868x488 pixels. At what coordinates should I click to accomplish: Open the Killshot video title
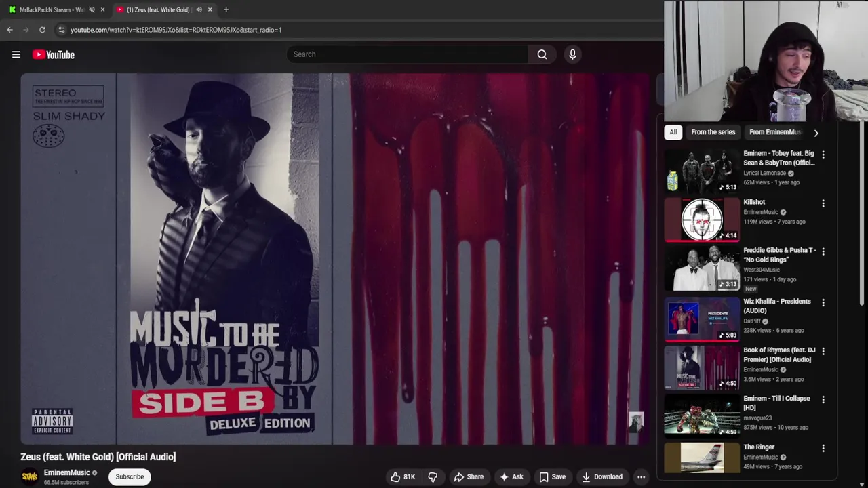[x=754, y=202]
